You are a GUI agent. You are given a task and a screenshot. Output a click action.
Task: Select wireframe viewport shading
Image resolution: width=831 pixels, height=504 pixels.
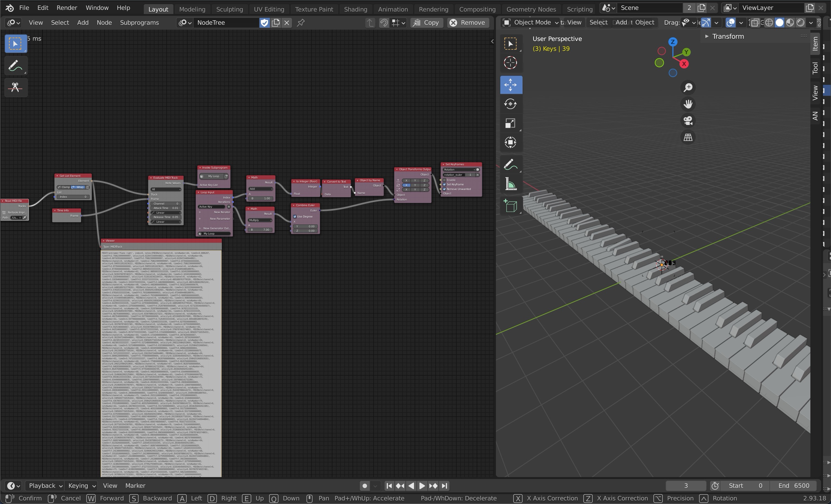pos(769,23)
